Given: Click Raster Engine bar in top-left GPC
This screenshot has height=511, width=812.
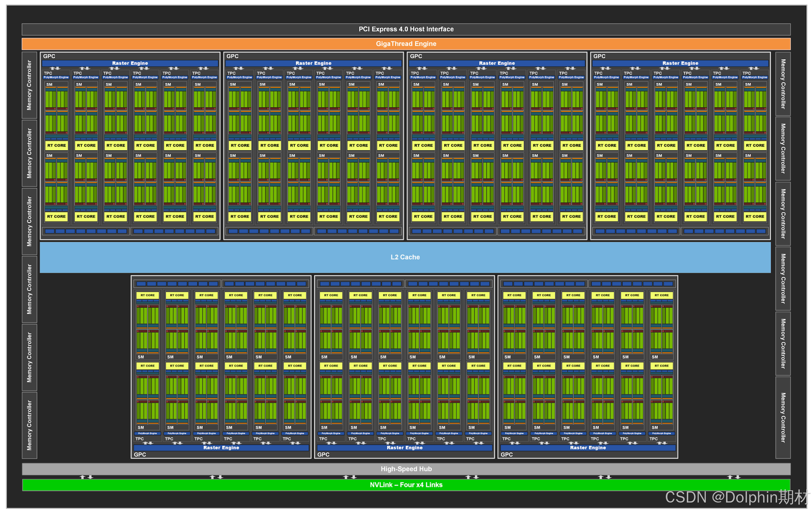Looking at the screenshot, I should (x=130, y=63).
